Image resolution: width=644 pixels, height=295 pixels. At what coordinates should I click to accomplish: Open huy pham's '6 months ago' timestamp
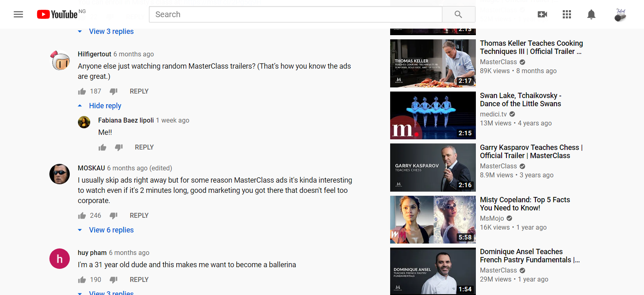[x=129, y=253]
